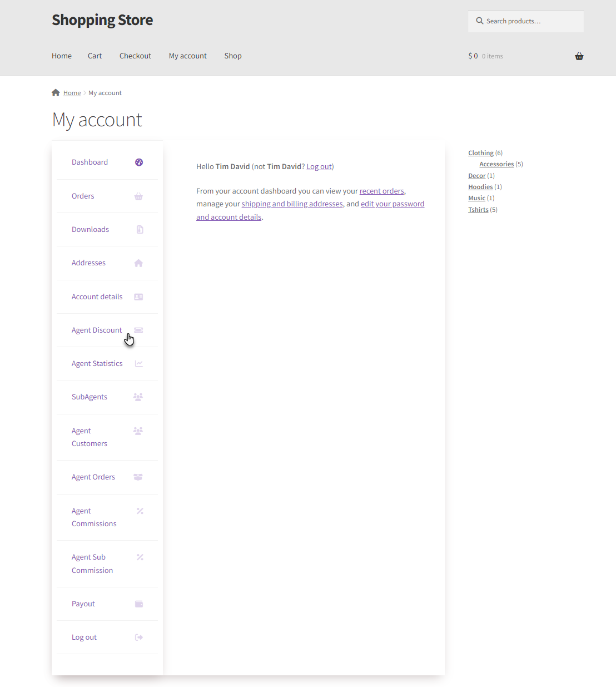Open My account in top navigation
The image size is (616, 687).
(188, 56)
